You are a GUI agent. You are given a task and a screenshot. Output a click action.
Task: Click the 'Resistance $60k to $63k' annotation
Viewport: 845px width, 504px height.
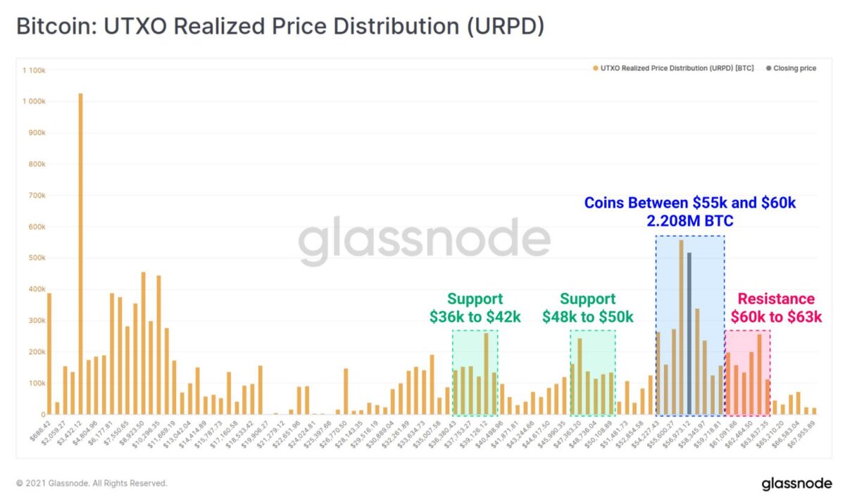pyautogui.click(x=776, y=308)
